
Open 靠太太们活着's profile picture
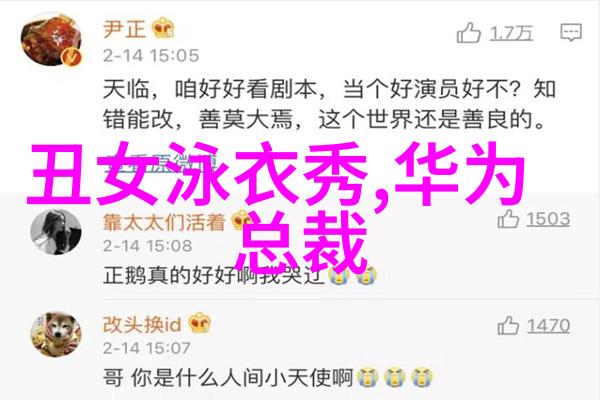coord(56,232)
